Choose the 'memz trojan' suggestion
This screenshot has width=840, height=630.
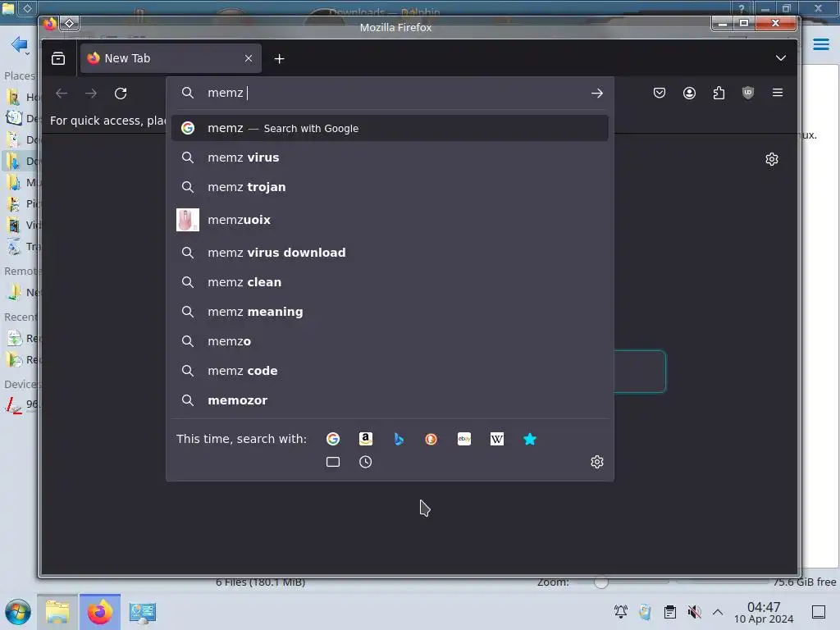click(x=390, y=187)
